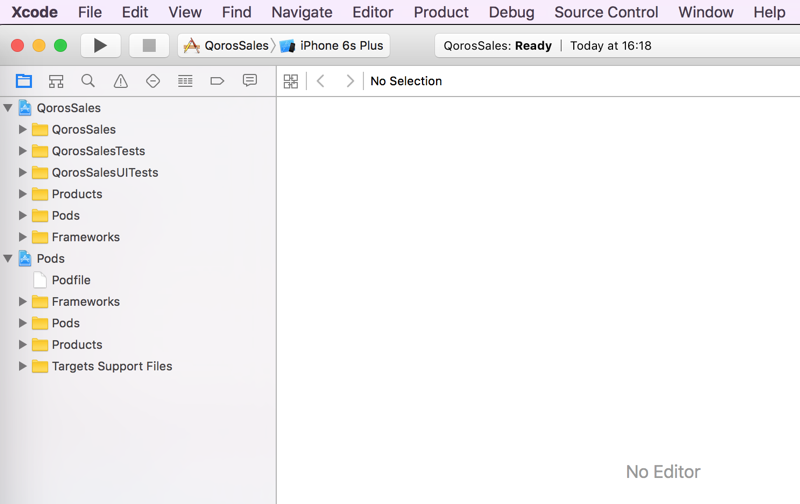Click the No Selection jump bar
This screenshot has width=800, height=504.
(x=406, y=81)
